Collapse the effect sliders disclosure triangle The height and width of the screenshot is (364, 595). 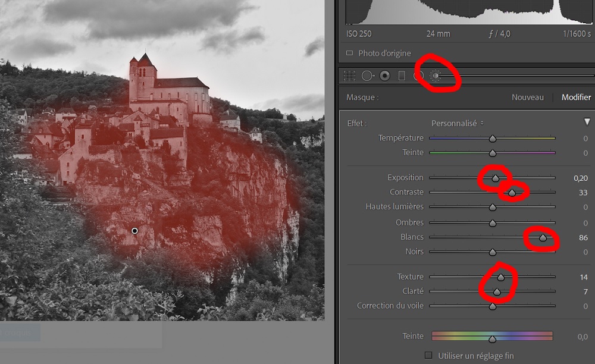click(587, 122)
